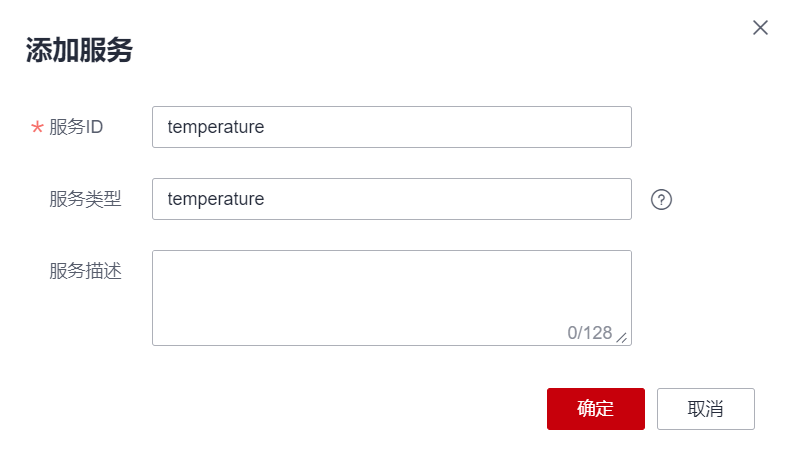Click the word temperature in 服务类型 field
Viewport: 793px width, 457px height.
coord(216,199)
